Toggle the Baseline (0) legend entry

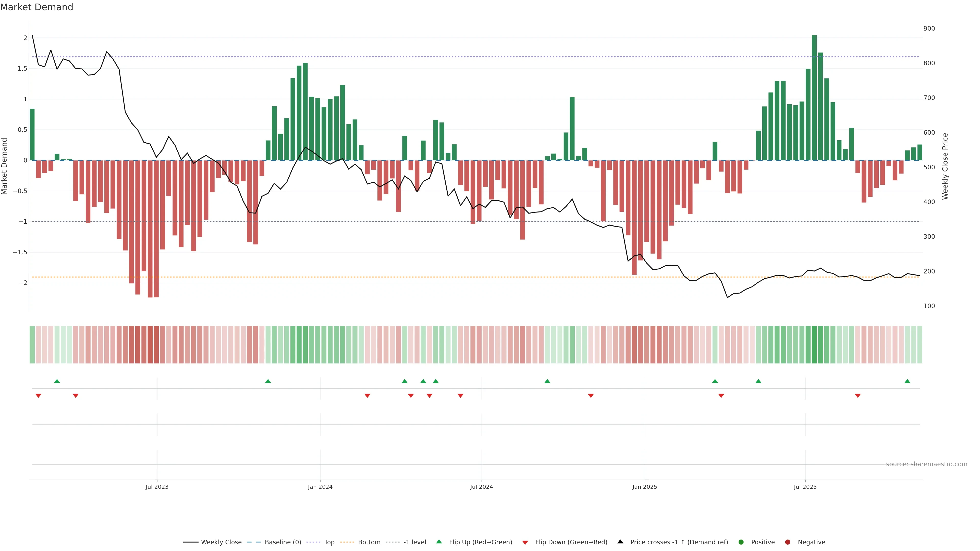[283, 542]
